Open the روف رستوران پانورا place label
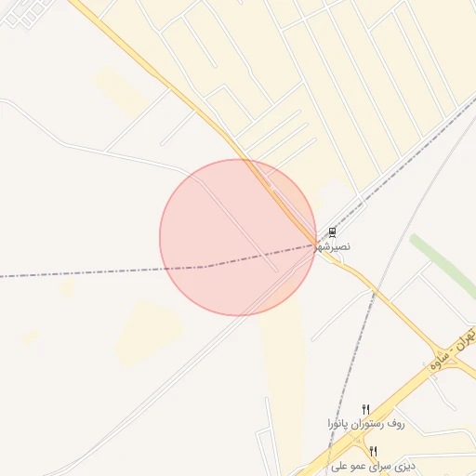This screenshot has height=476, width=476. (x=366, y=424)
